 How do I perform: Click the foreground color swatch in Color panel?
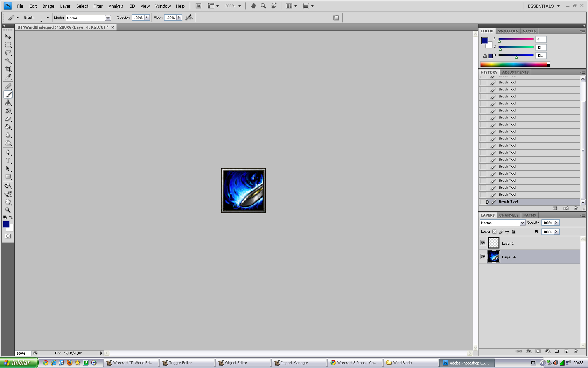[484, 41]
